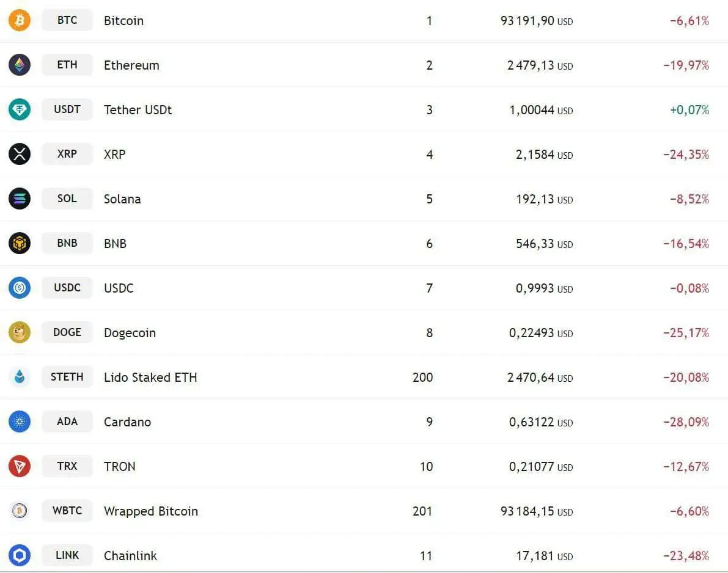Click the orange Bitcoin logo icon
The width and height of the screenshot is (728, 573).
point(20,20)
